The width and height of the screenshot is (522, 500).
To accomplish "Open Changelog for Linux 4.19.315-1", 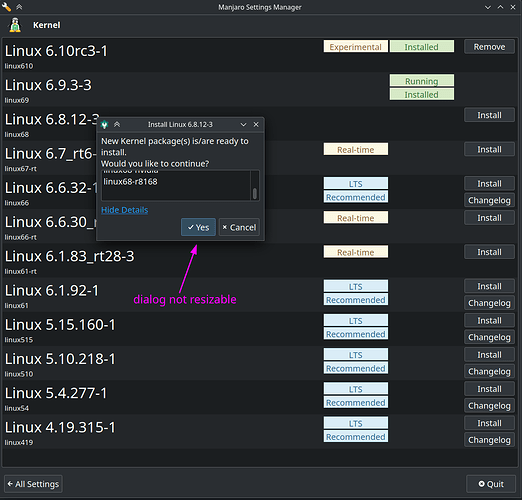I will coord(489,440).
